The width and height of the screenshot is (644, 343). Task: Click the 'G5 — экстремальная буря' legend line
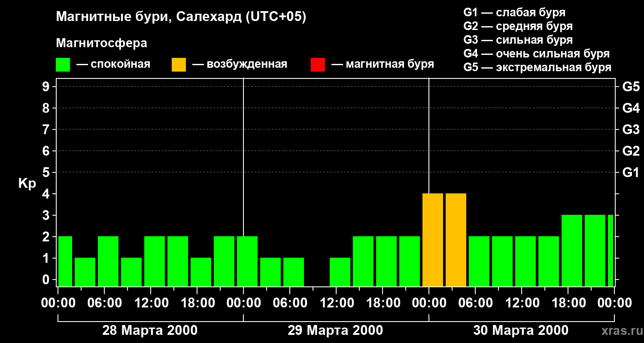537,67
